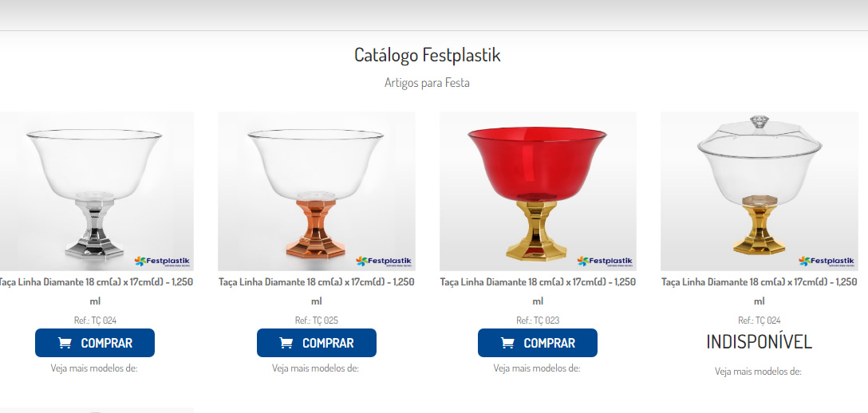Click cart icon on silver-base goblet's buy button

coord(65,344)
